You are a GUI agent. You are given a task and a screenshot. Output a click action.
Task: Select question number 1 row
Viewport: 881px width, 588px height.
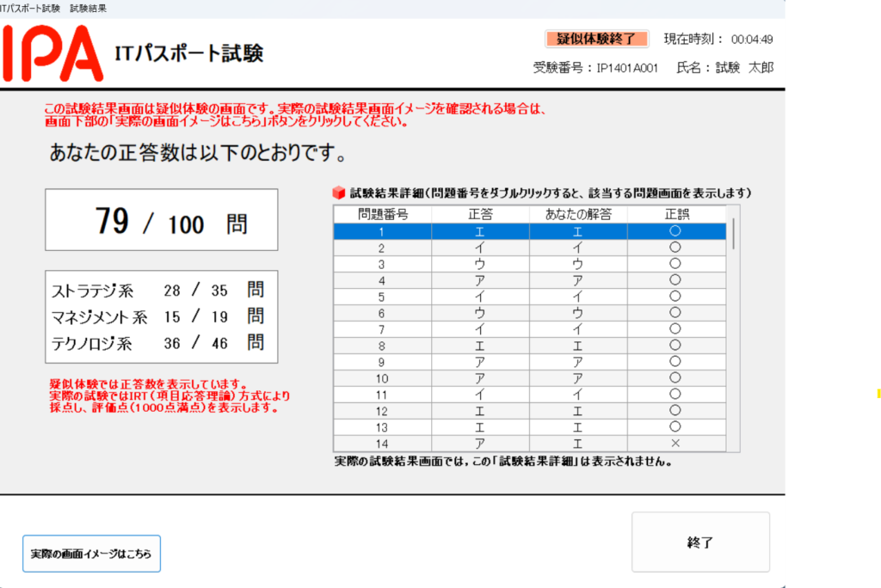click(382, 231)
